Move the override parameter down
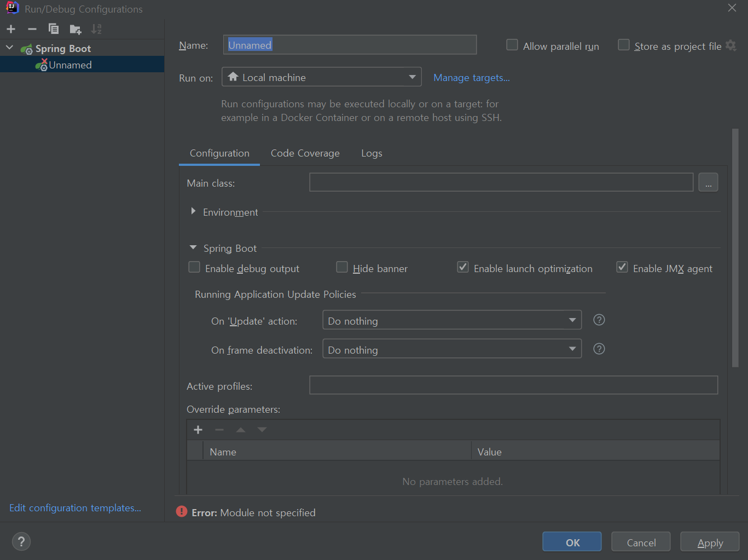Image resolution: width=748 pixels, height=560 pixels. point(262,430)
